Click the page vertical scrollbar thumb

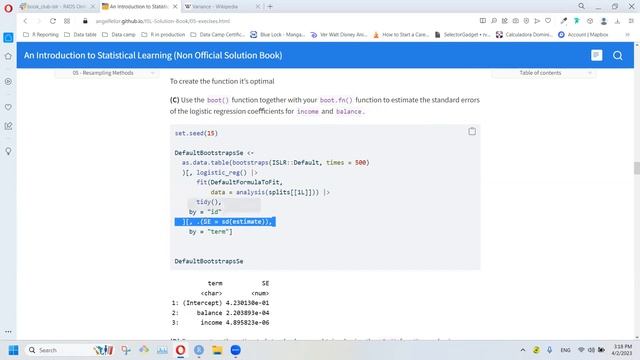point(637,168)
